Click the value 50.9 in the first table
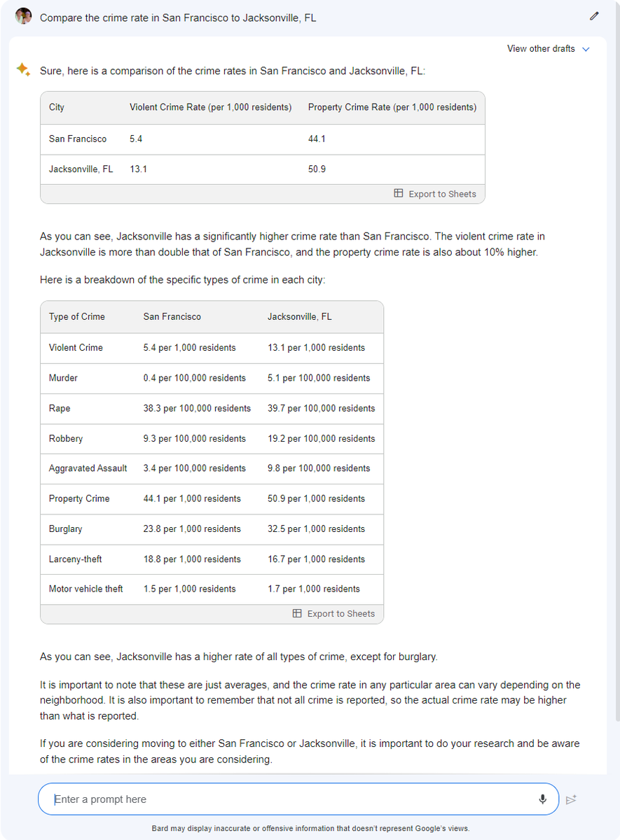The width and height of the screenshot is (620, 840). pyautogui.click(x=317, y=169)
